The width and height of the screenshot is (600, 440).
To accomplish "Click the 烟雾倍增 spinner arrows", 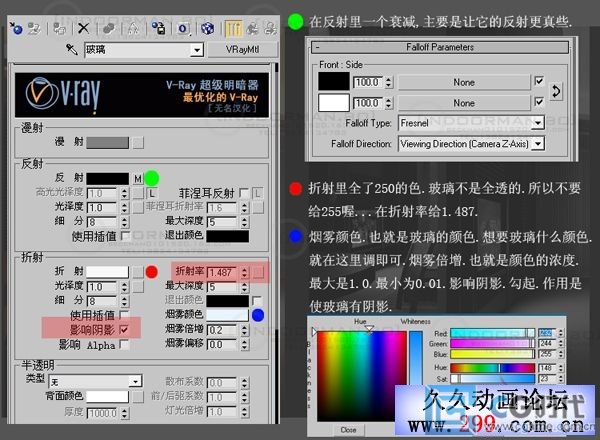I will 244,330.
